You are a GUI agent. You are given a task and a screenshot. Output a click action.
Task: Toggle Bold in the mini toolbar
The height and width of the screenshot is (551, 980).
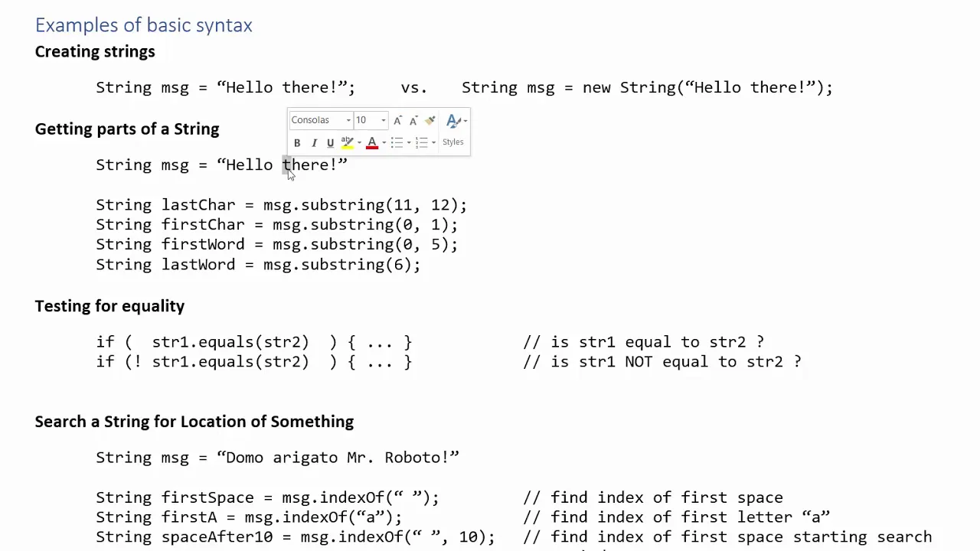click(297, 142)
